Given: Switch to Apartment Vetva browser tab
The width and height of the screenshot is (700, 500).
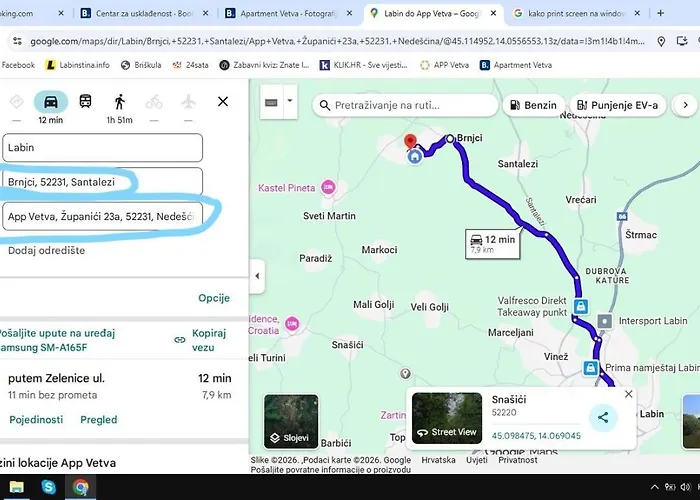Looking at the screenshot, I should [290, 14].
